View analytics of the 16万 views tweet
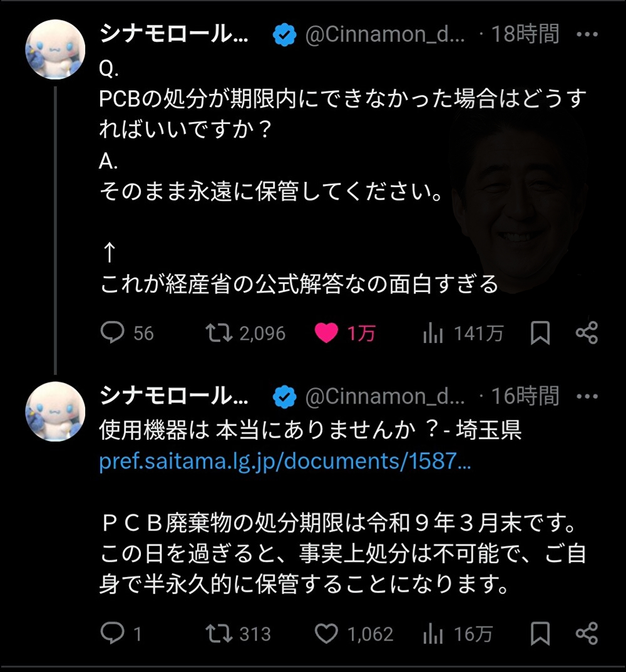Screen dimensions: 626x672 point(433,634)
